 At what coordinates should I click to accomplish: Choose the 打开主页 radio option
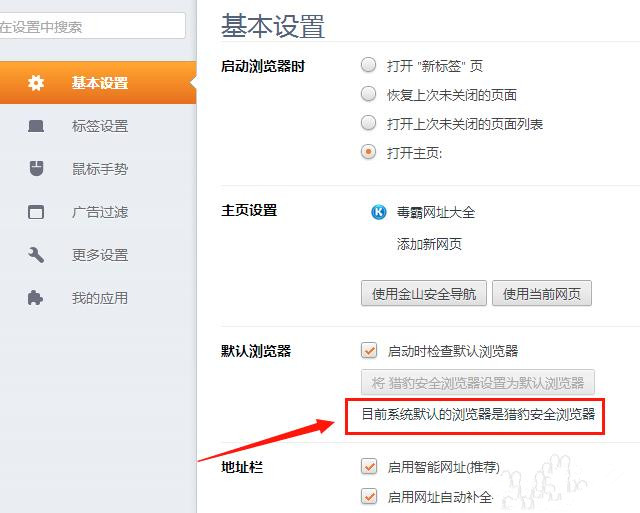(369, 153)
